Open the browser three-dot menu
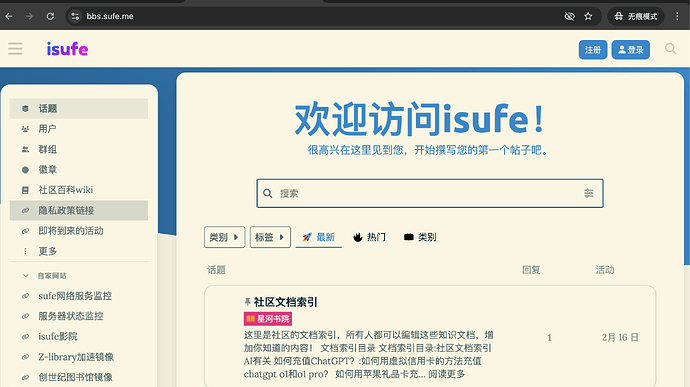Viewport: 690px width, 387px height. click(677, 16)
